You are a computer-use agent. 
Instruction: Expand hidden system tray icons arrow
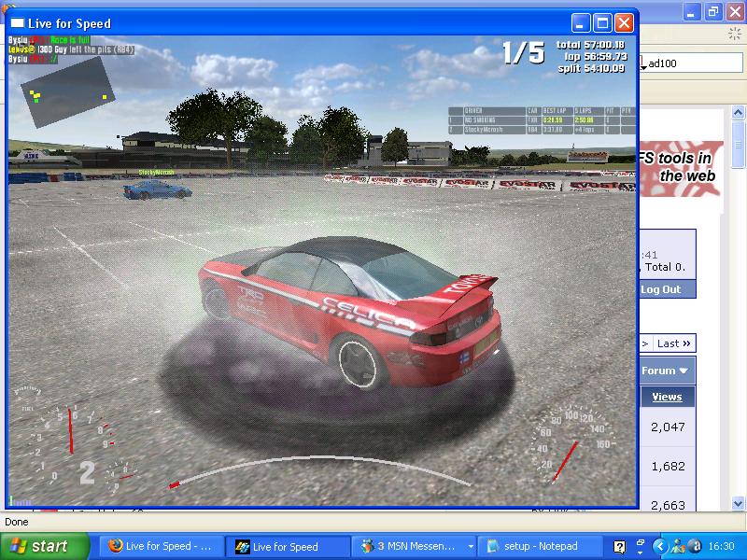(660, 546)
